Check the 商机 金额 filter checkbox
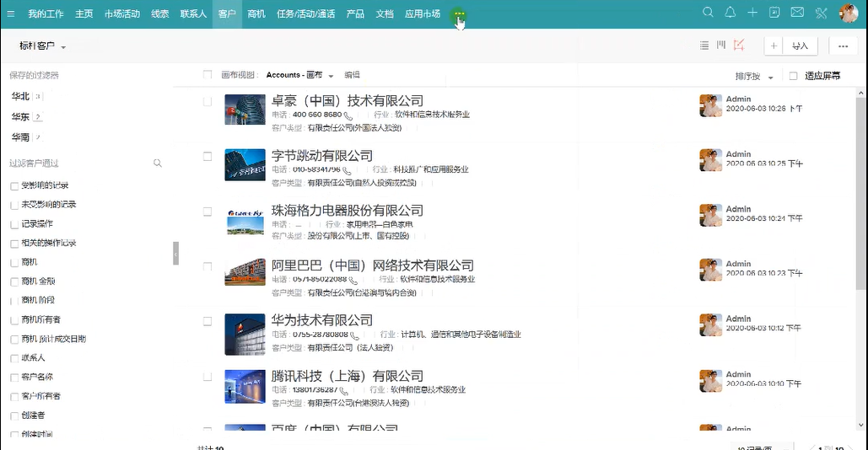Viewport: 868px width, 450px height. pos(14,281)
